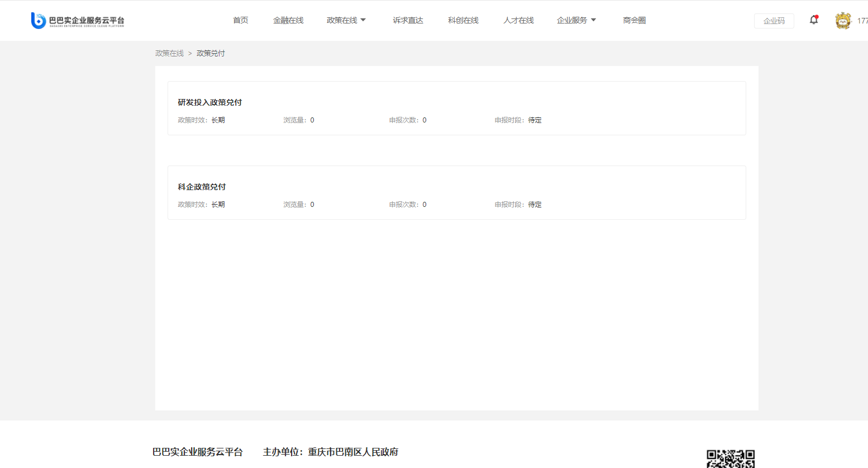This screenshot has height=468, width=868.
Task: Open the 科企政策兑付 policy title
Action: point(202,187)
